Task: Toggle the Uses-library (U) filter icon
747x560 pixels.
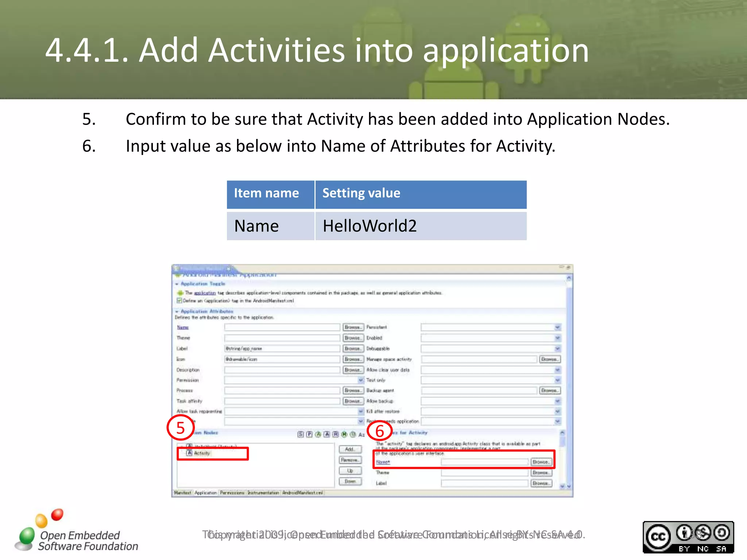Action: click(353, 434)
